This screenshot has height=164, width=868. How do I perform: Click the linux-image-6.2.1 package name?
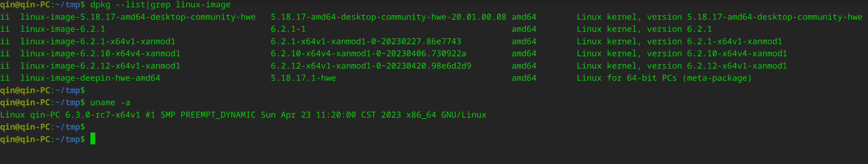click(62, 29)
